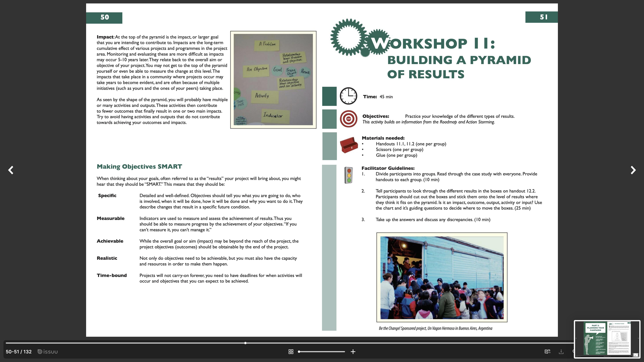Image resolution: width=644 pixels, height=362 pixels.
Task: Click the clock icon beside Time
Action: 348,96
